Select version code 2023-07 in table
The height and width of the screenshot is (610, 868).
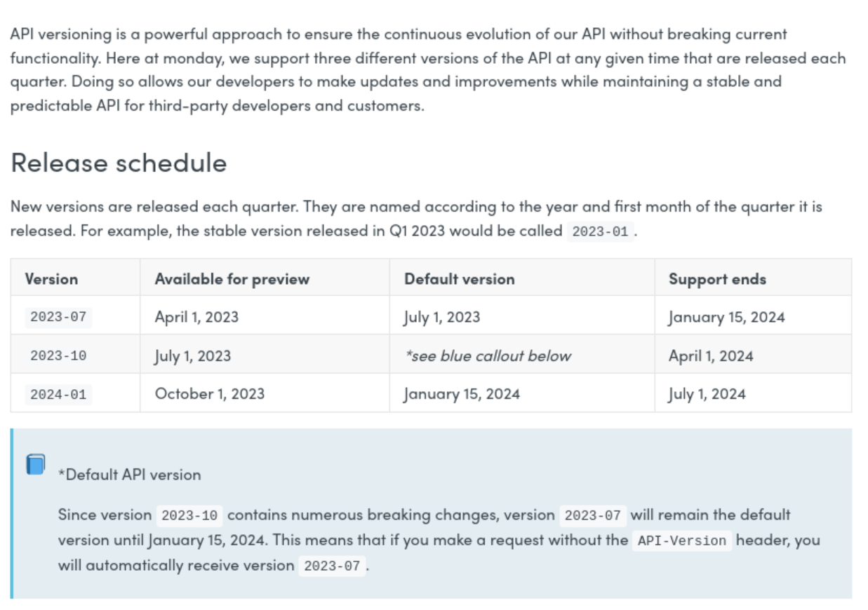pos(58,317)
